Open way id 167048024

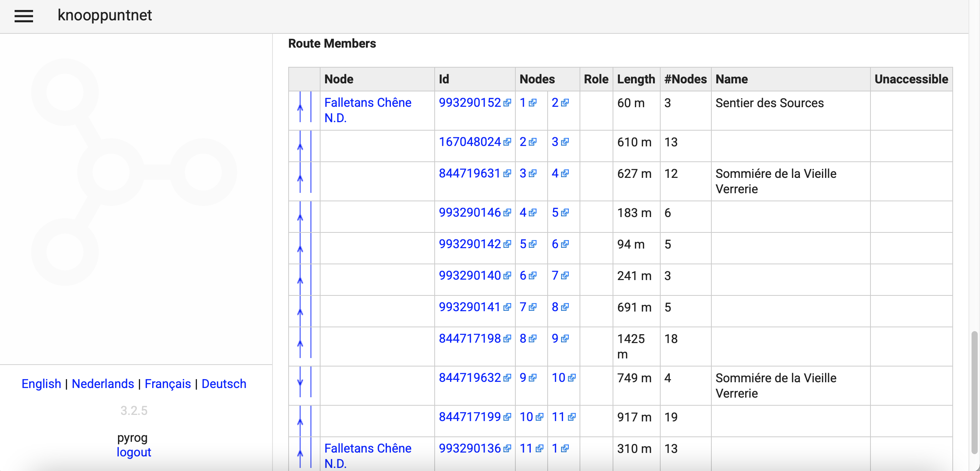pyautogui.click(x=470, y=142)
